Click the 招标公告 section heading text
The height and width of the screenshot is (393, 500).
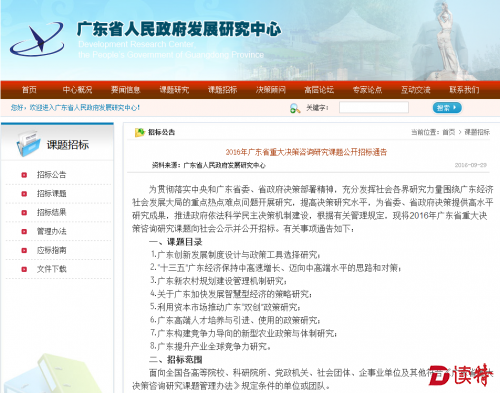[x=161, y=132]
